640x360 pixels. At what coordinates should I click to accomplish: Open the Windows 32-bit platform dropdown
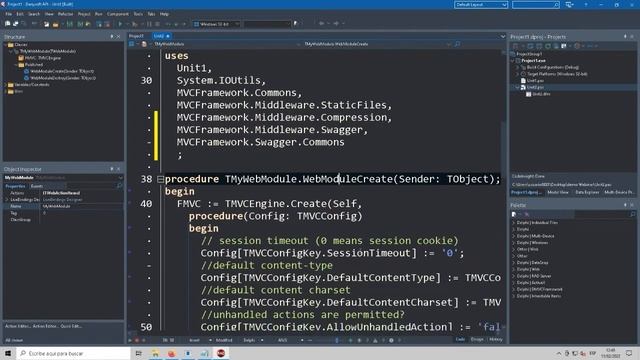[216, 24]
